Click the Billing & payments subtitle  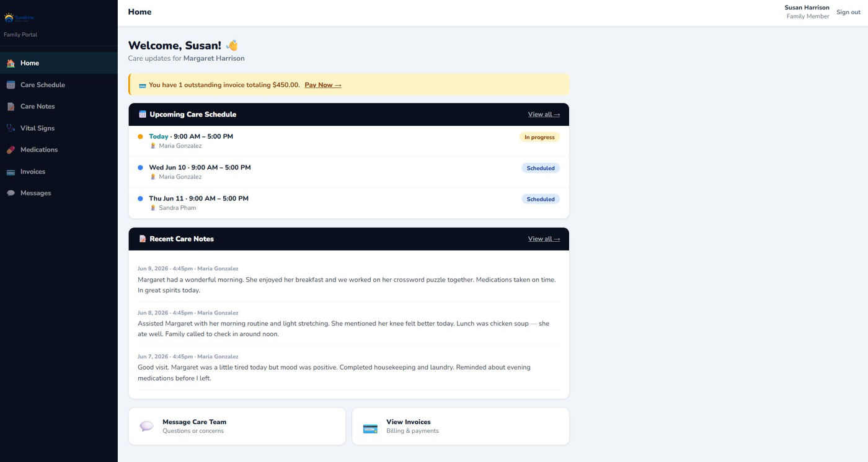[412, 431]
